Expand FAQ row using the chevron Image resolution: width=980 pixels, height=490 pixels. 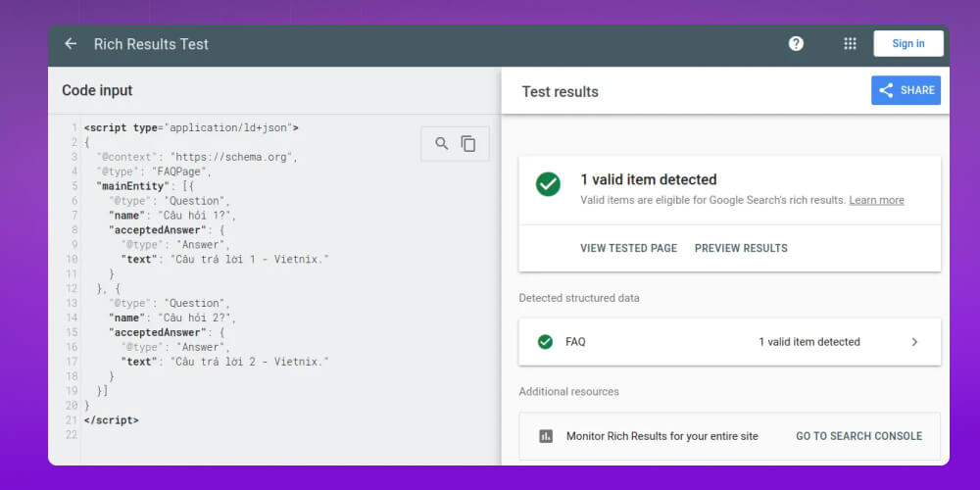pyautogui.click(x=914, y=342)
